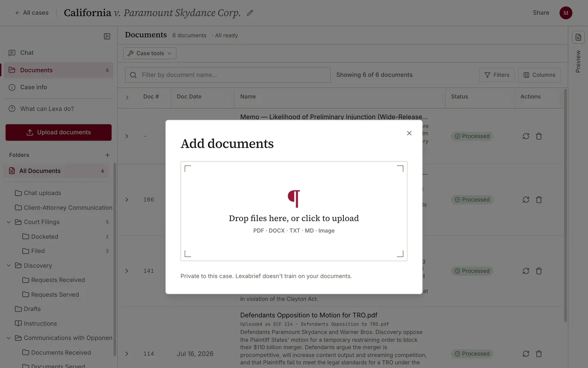Collapse Communications with Opponent chevron

point(9,338)
